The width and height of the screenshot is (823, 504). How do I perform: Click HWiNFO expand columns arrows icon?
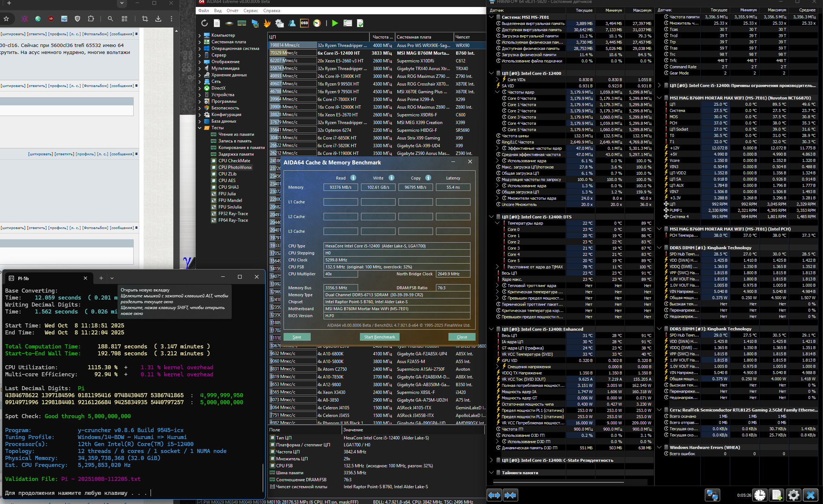[494, 495]
